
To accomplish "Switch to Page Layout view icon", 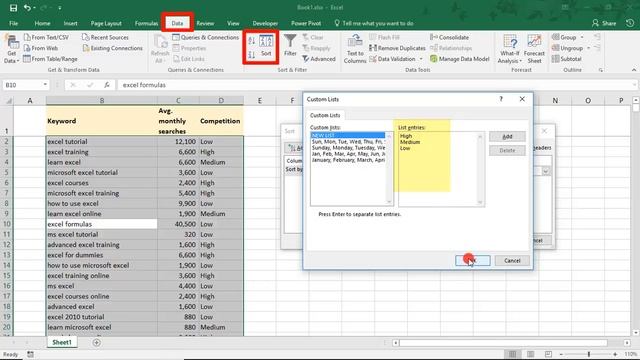I will pos(530,354).
